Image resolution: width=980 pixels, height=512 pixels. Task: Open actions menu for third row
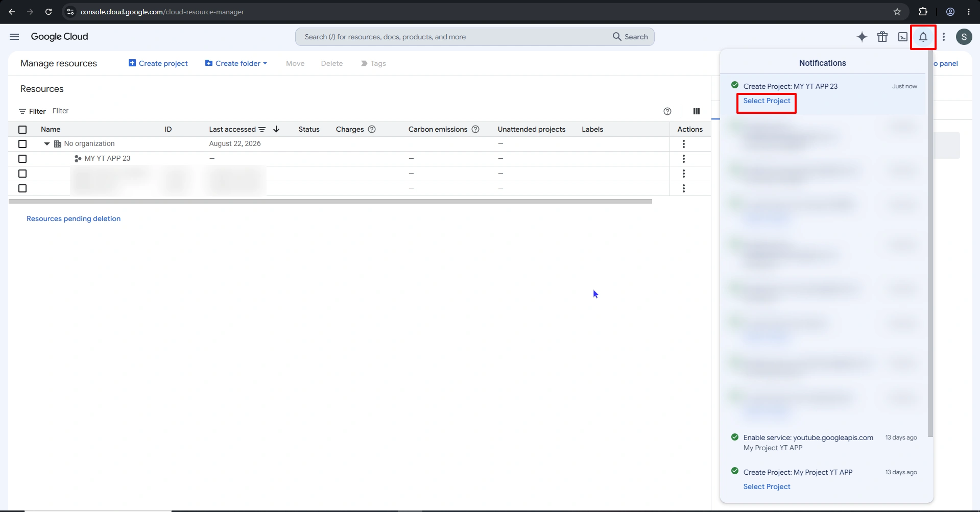click(684, 174)
